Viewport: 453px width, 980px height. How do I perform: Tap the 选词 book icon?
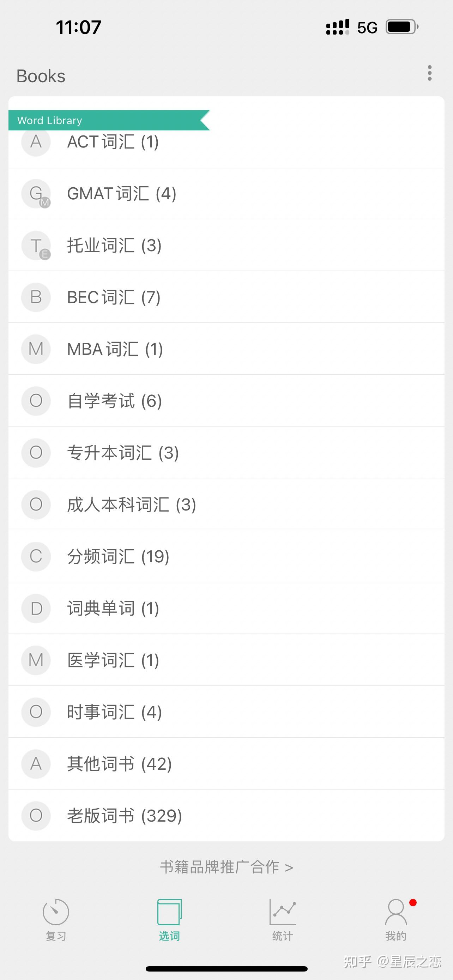coord(169,912)
